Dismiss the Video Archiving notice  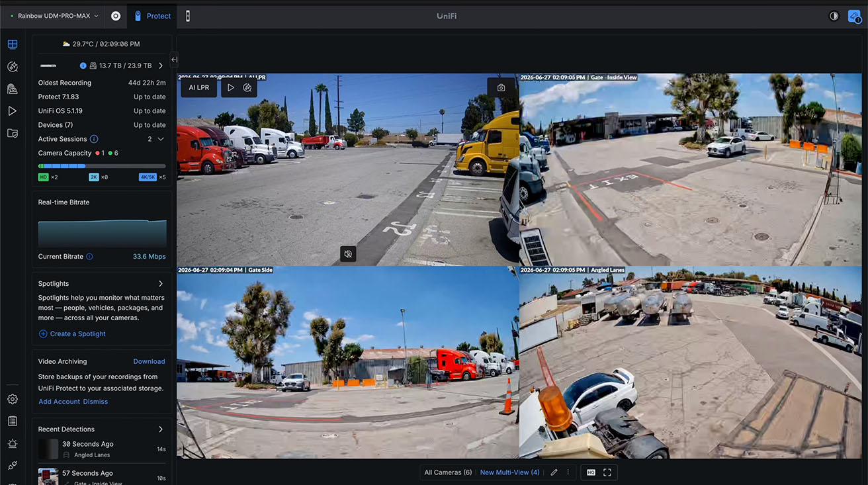95,402
